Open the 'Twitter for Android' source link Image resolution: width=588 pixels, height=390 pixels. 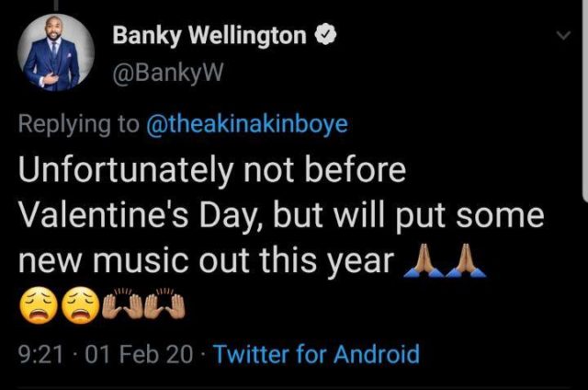click(x=315, y=354)
